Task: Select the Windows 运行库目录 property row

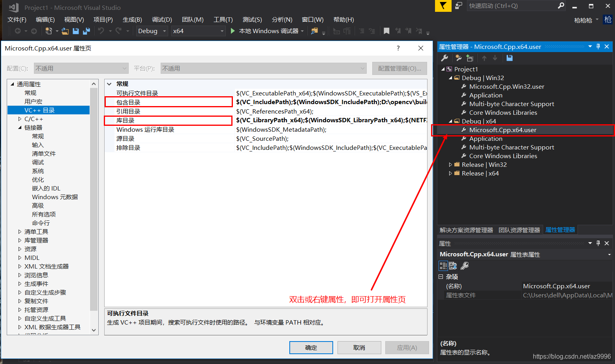Action: 266,129
